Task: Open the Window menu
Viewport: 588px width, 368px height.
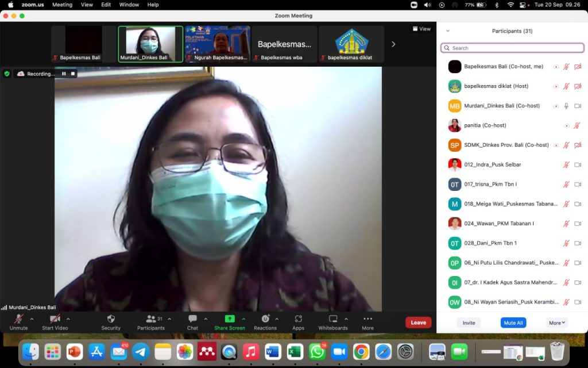Action: 129,5
